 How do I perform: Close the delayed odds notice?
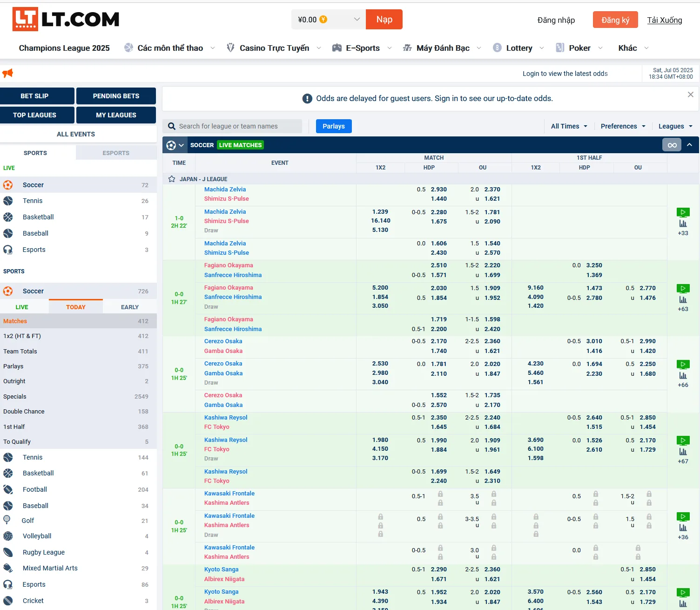(x=691, y=95)
